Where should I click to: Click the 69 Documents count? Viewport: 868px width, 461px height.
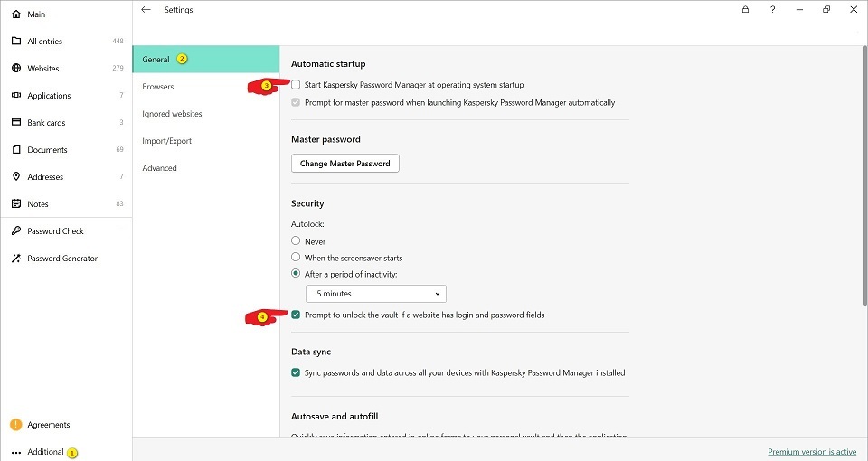(119, 149)
